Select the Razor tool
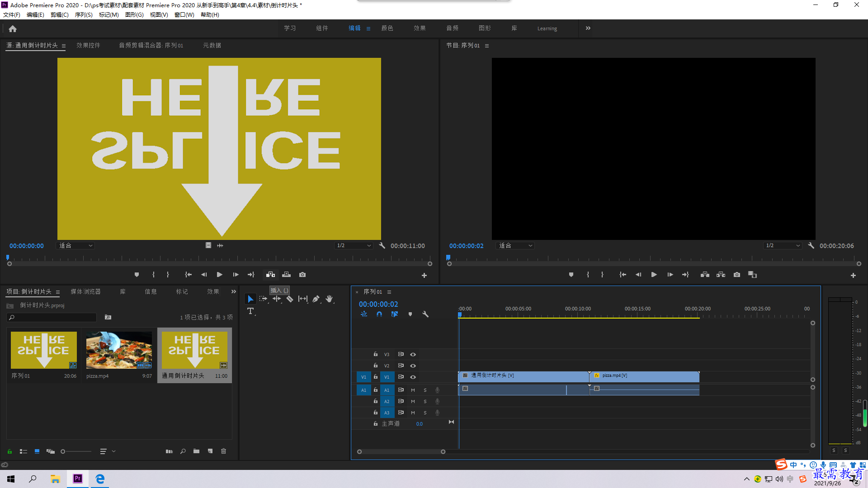 290,299
